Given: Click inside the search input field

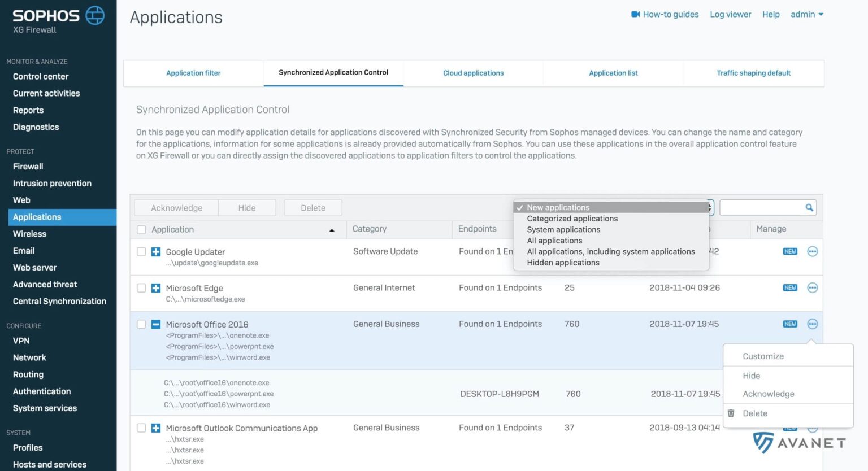Looking at the screenshot, I should pos(763,207).
